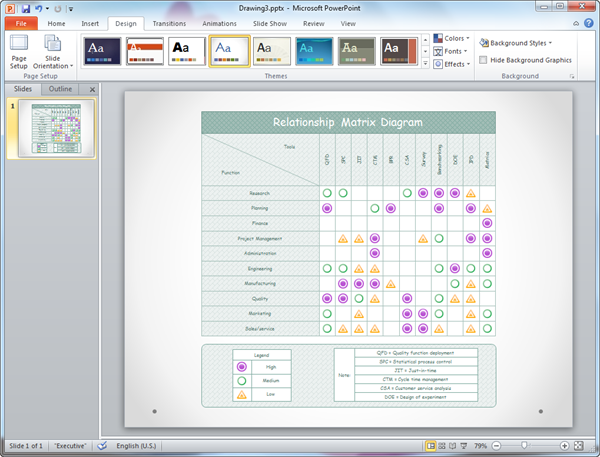Click the Slide Orientation button

click(x=53, y=51)
